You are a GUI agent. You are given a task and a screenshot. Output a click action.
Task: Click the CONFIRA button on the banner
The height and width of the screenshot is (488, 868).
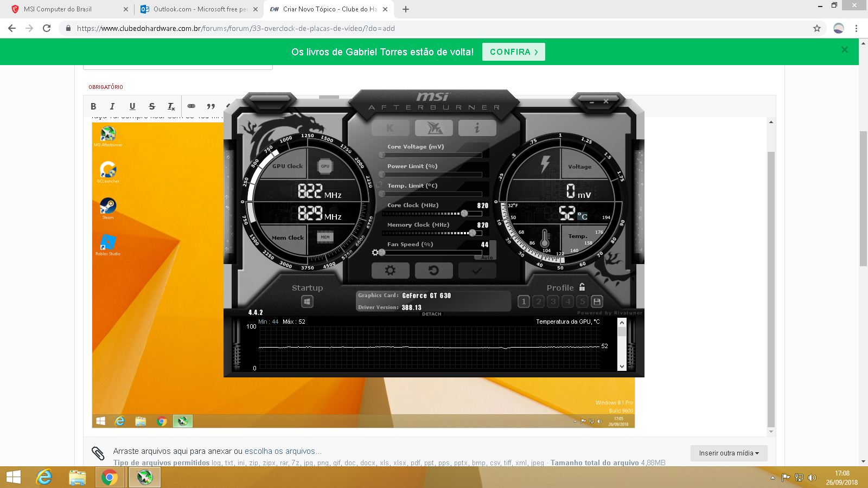click(x=514, y=52)
